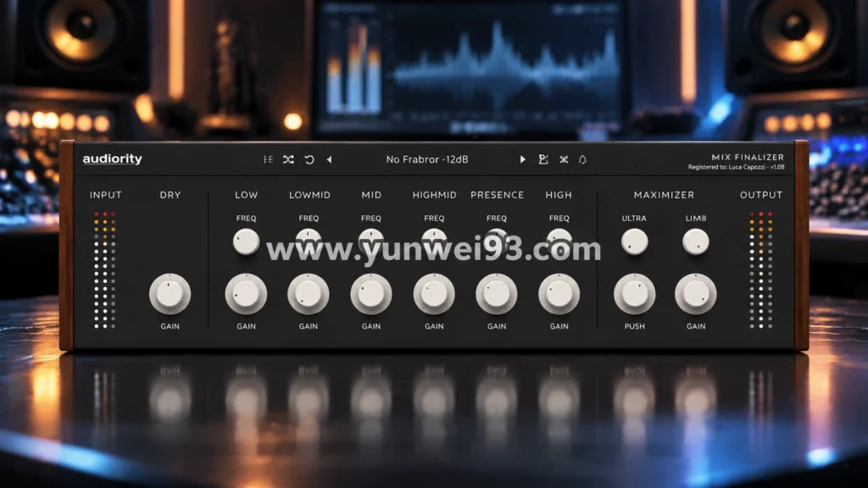Screen dimensions: 868x488
Task: Click the LOW FREQ knob
Action: tap(246, 241)
